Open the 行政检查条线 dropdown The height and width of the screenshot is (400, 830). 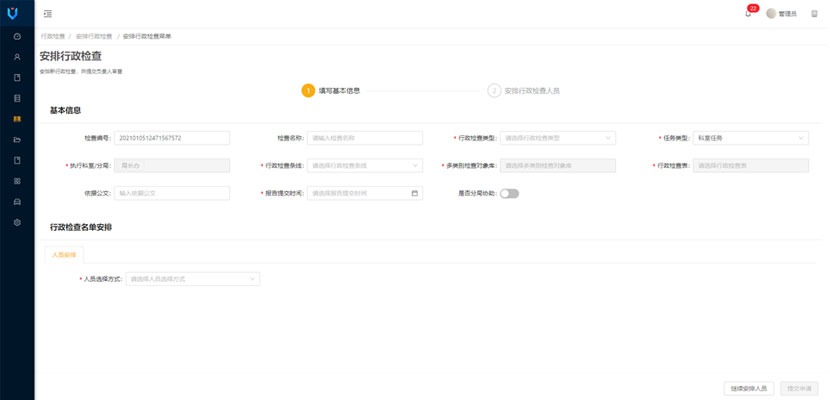tap(365, 166)
